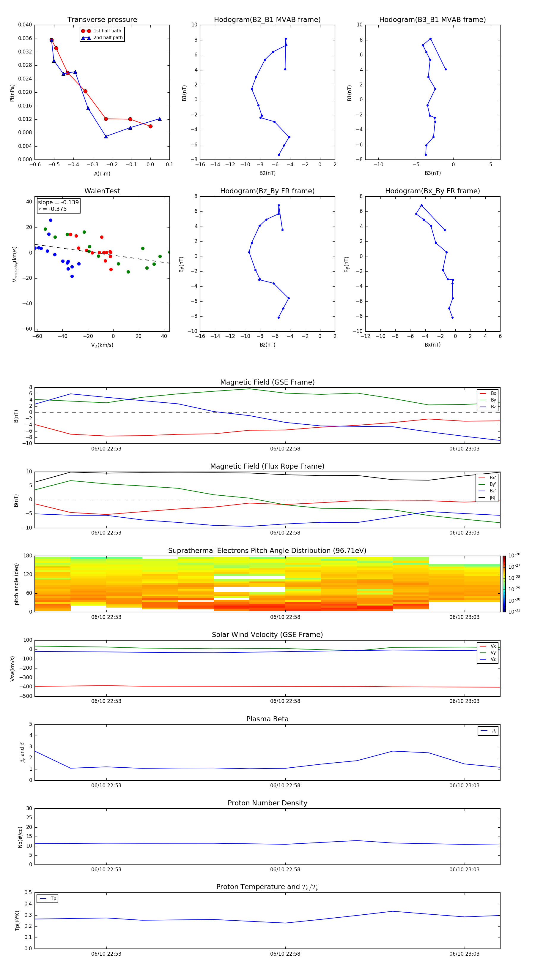
Task: Select the 10^-29 colorbar tick label
Action: coord(514,589)
